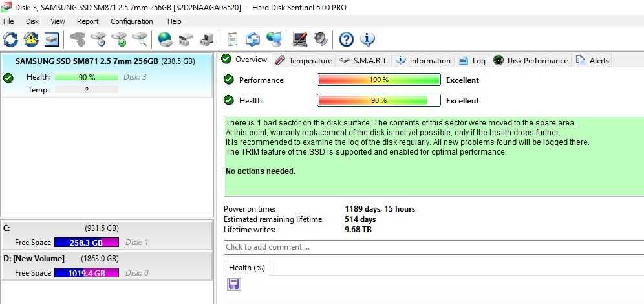
Task: Switch to the Information tab
Action: coord(423,60)
